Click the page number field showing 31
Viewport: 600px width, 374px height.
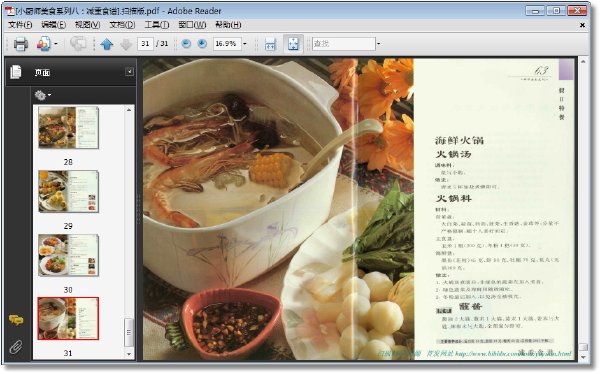(x=145, y=44)
